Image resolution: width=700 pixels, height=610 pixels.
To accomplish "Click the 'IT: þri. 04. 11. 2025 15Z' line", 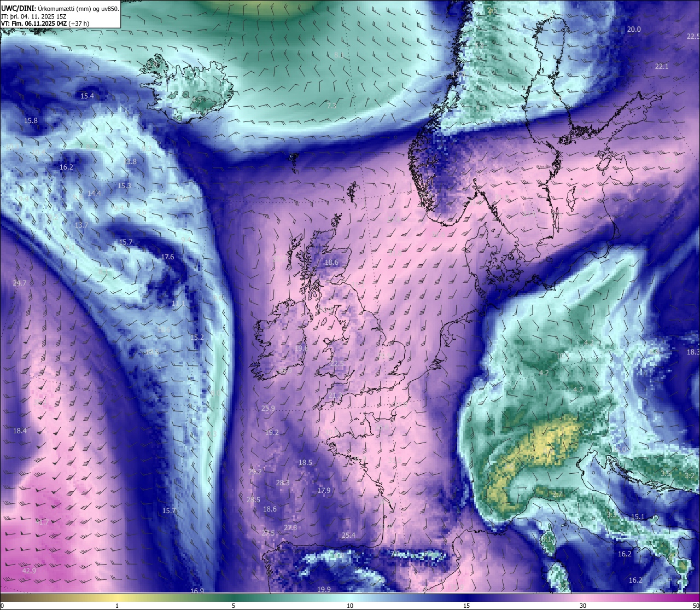I will coord(34,16).
